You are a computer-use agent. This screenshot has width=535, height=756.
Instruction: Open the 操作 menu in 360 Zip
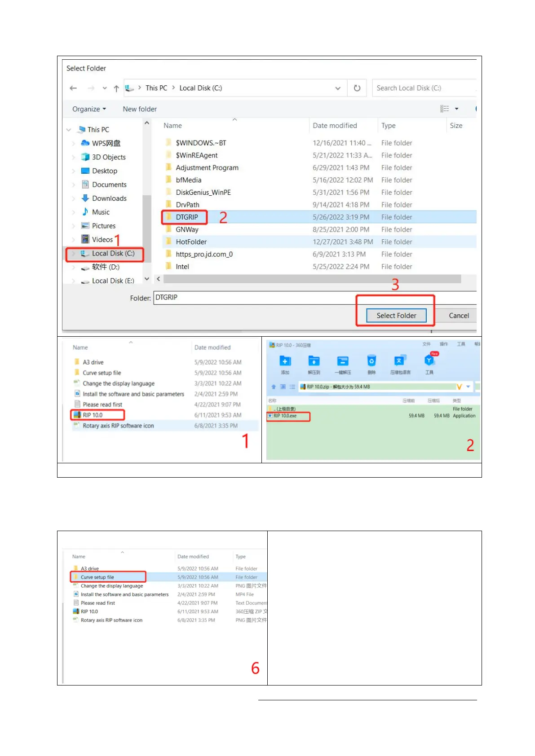coord(443,344)
